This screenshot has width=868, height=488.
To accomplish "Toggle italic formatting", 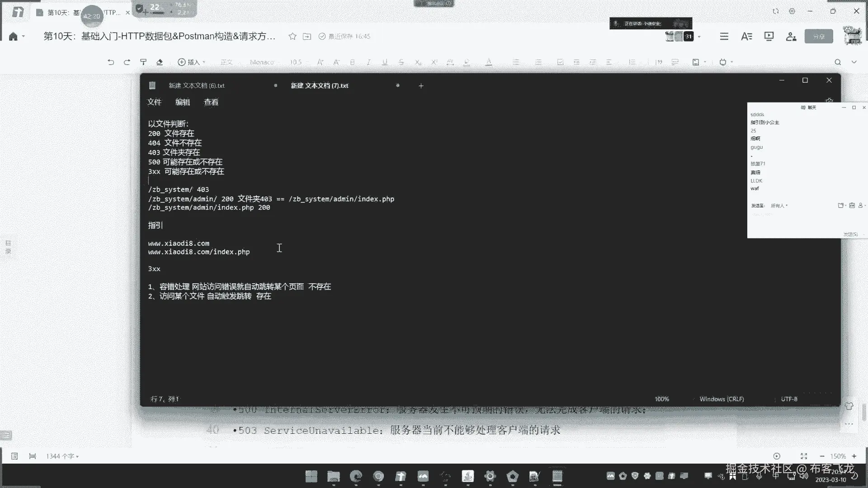I will coord(368,62).
